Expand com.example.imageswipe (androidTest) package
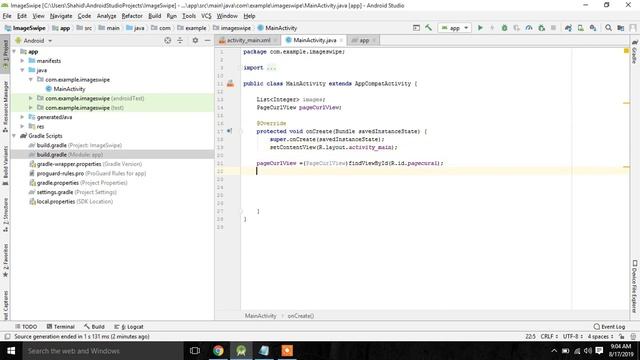This screenshot has width=640, height=360. click(x=31, y=98)
